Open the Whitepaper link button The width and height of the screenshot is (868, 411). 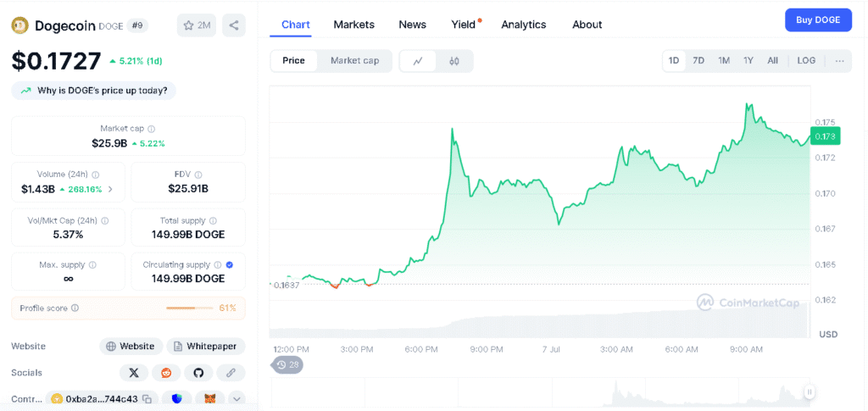point(206,347)
